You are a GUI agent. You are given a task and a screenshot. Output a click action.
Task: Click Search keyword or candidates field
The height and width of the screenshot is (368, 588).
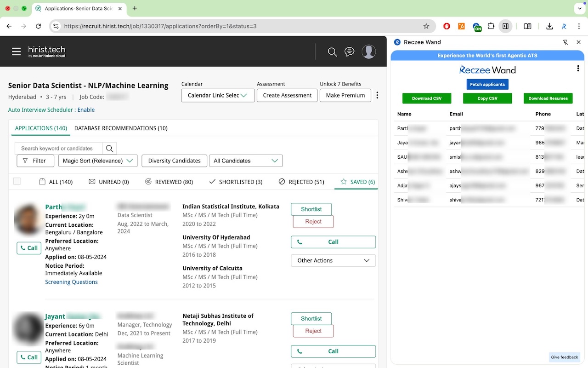click(59, 149)
